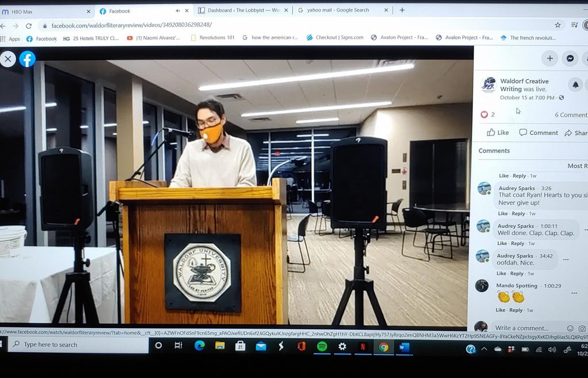The image size is (588, 378).
Task: Open Messenger from the top bar
Action: [x=570, y=58]
